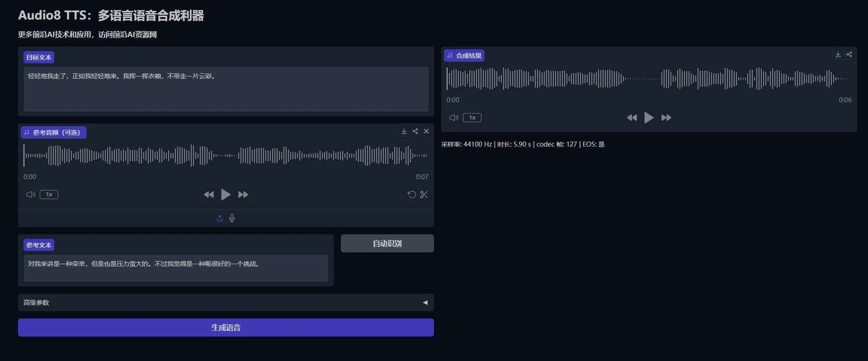868x361 pixels.
Task: Play the reference audio
Action: 226,195
